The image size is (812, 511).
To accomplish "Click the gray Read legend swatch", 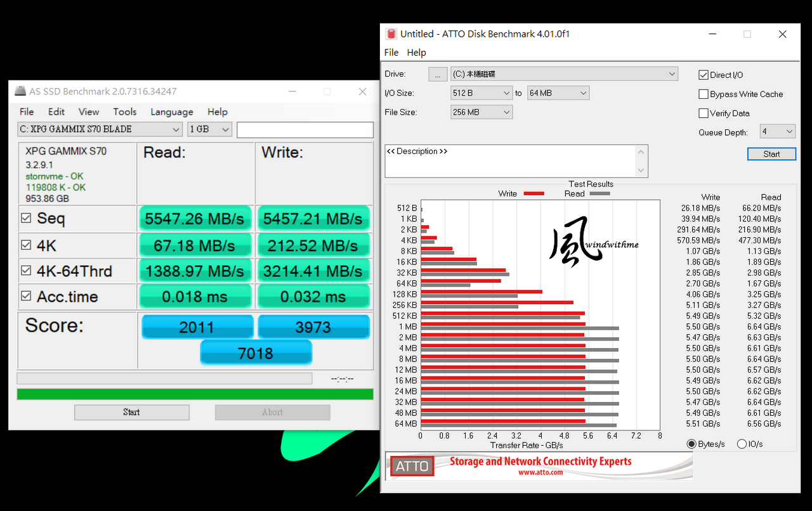I will (x=599, y=193).
